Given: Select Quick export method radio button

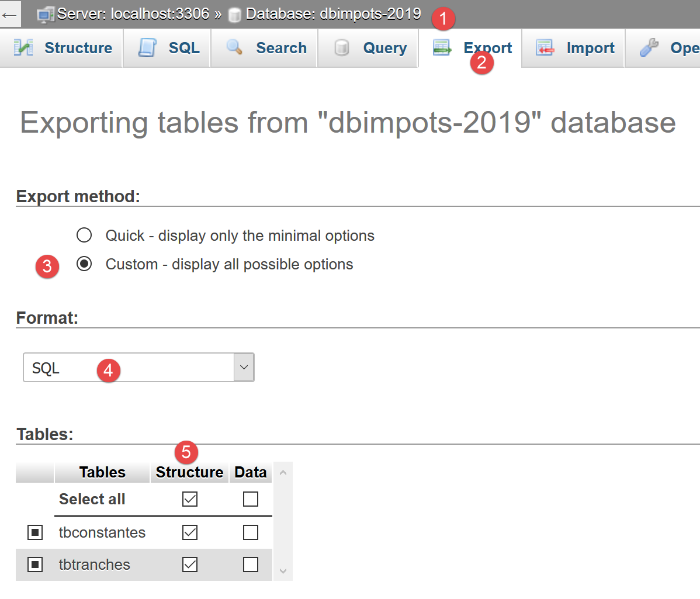Looking at the screenshot, I should click(x=84, y=236).
